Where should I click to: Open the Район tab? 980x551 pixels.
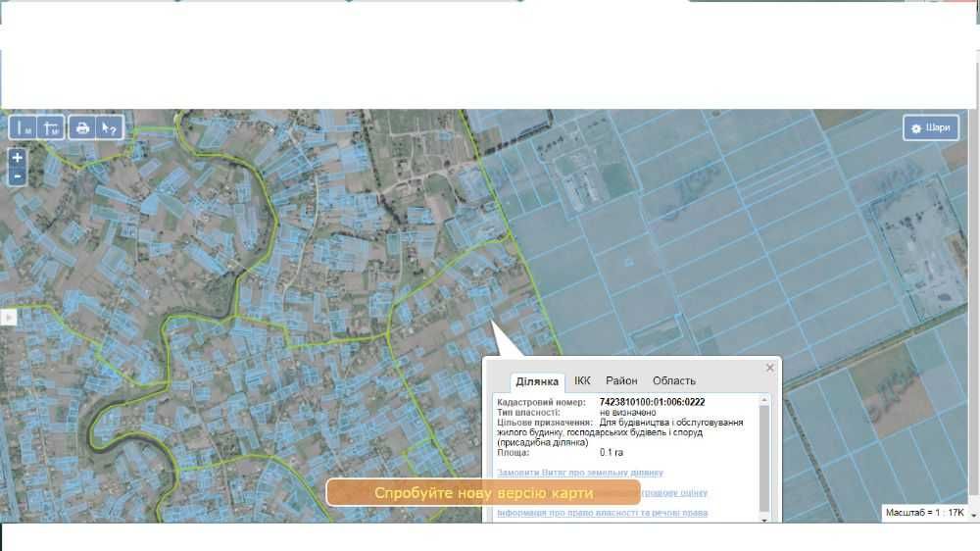point(621,380)
